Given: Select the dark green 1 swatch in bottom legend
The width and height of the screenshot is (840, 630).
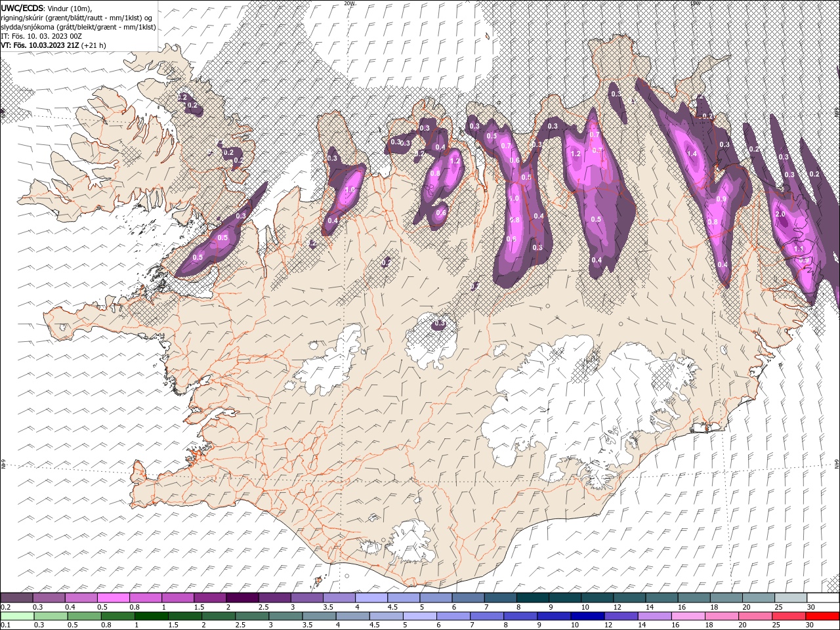Looking at the screenshot, I should pyautogui.click(x=150, y=616).
